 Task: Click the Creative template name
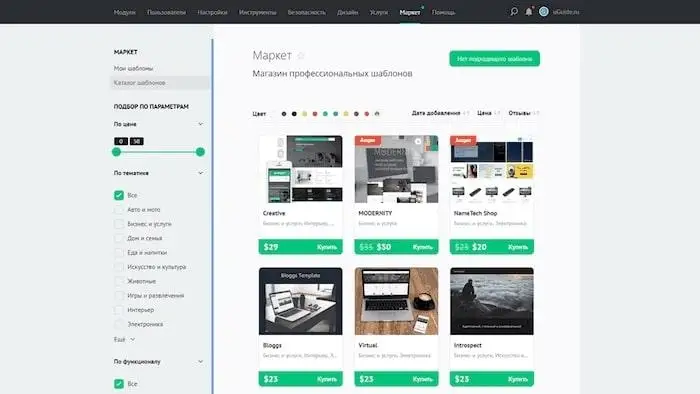tap(274, 213)
